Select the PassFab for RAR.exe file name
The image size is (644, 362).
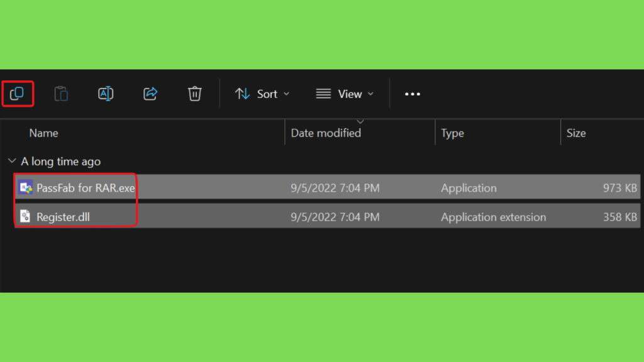tap(86, 188)
